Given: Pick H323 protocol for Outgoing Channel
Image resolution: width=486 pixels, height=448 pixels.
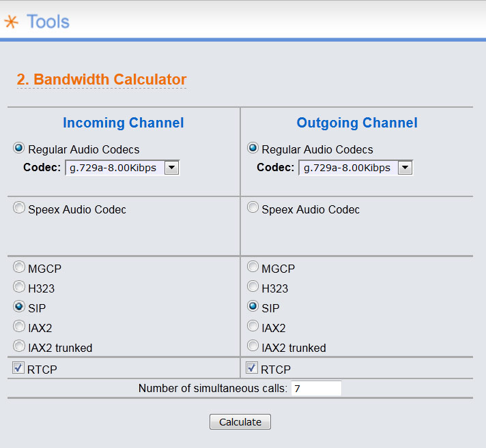Looking at the screenshot, I should tap(253, 287).
